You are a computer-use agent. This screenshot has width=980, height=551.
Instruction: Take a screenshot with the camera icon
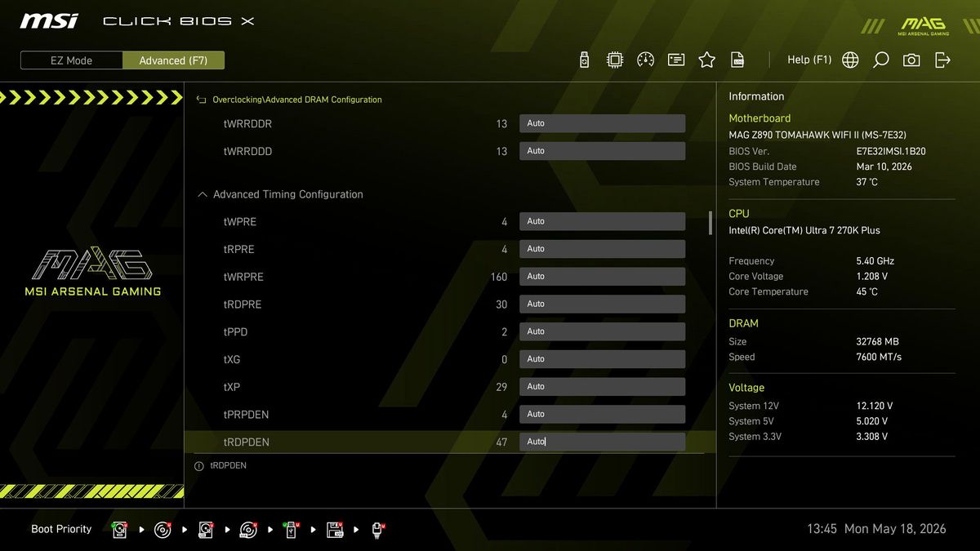[x=911, y=60]
